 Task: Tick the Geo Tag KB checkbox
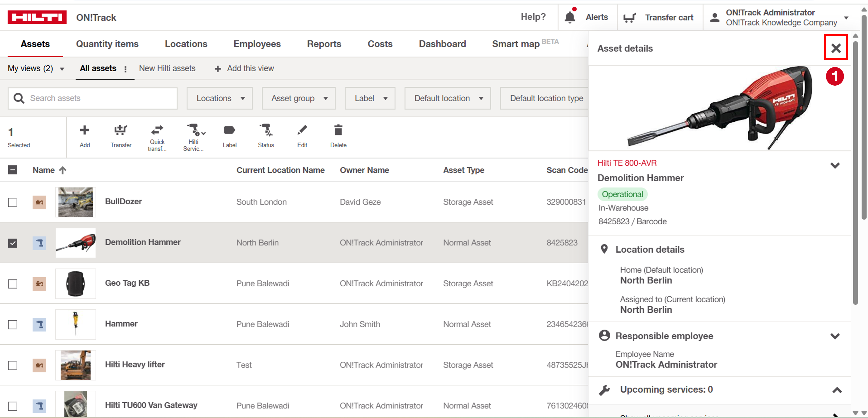point(13,284)
